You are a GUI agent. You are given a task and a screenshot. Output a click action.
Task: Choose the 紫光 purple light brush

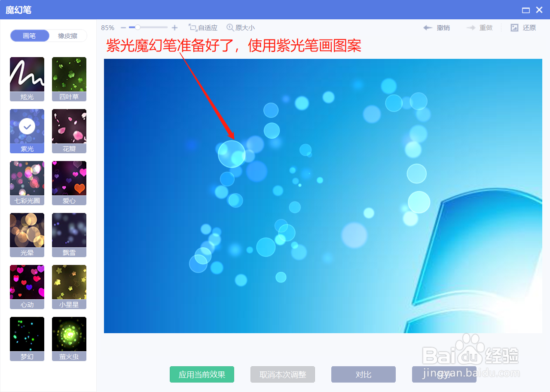click(27, 131)
